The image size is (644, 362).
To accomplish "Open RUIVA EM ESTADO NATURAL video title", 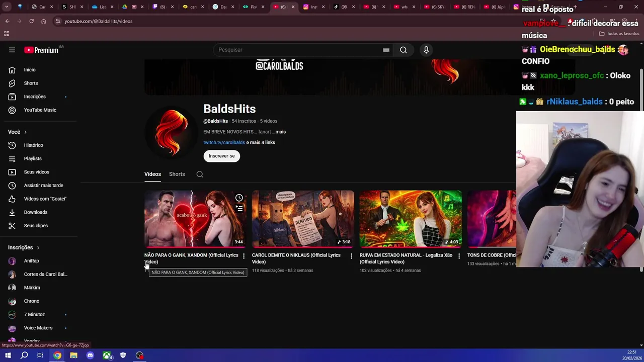I will 406,258.
